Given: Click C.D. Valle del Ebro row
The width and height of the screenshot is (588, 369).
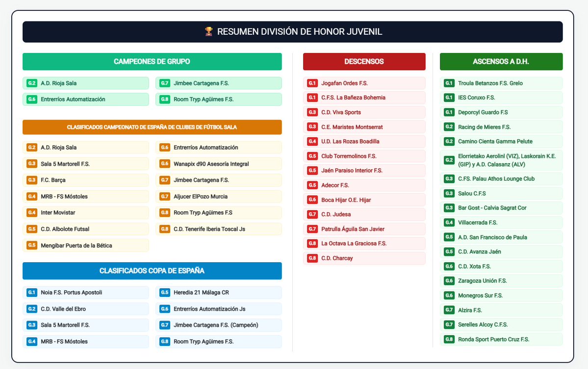Looking at the screenshot, I should pos(85,309).
